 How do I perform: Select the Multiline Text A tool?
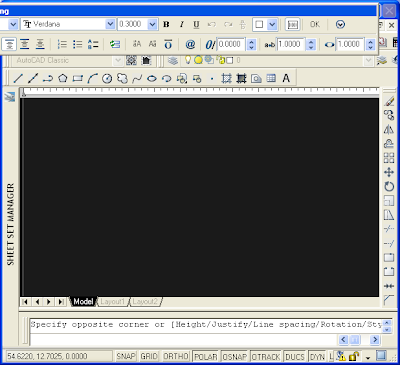[x=286, y=78]
